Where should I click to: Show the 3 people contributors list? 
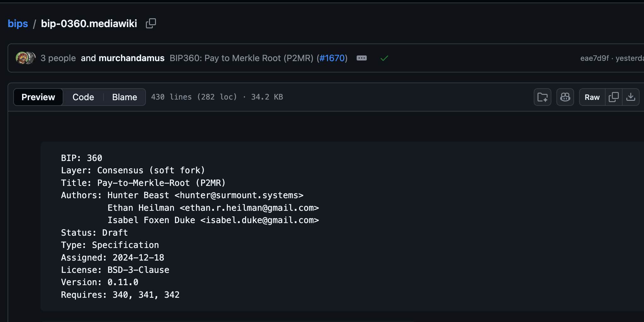pyautogui.click(x=58, y=58)
